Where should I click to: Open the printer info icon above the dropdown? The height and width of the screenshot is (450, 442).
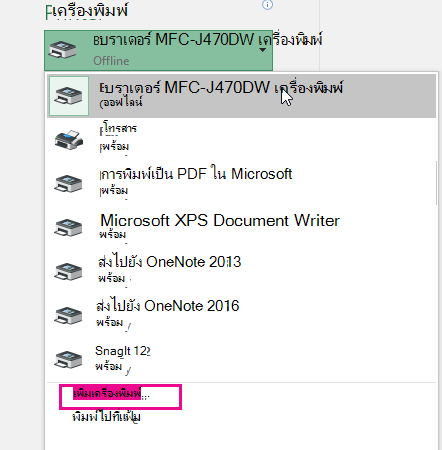click(x=267, y=5)
